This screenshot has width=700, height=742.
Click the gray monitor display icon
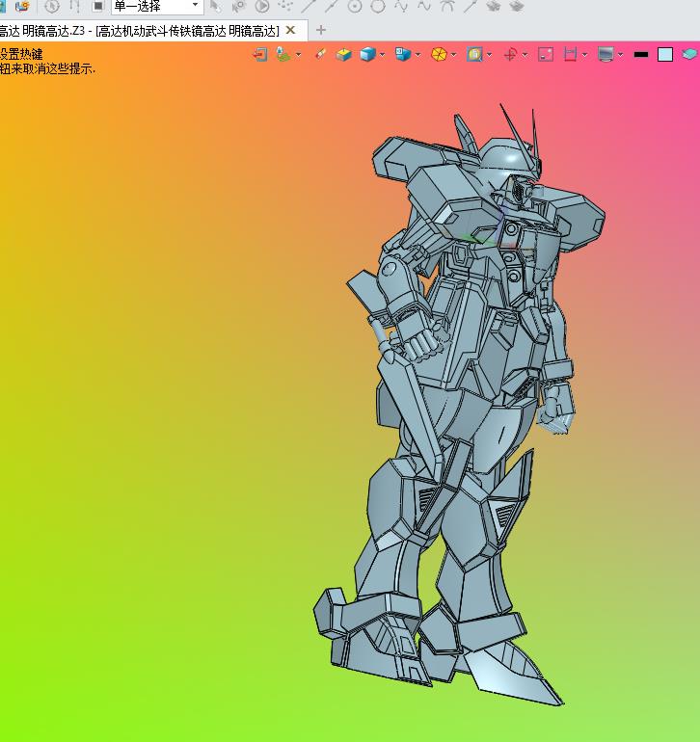tap(606, 54)
